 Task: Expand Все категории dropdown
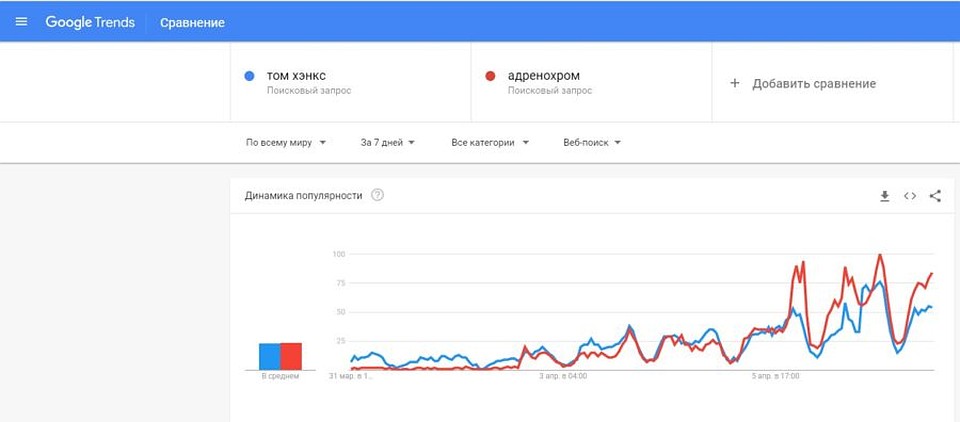(490, 143)
